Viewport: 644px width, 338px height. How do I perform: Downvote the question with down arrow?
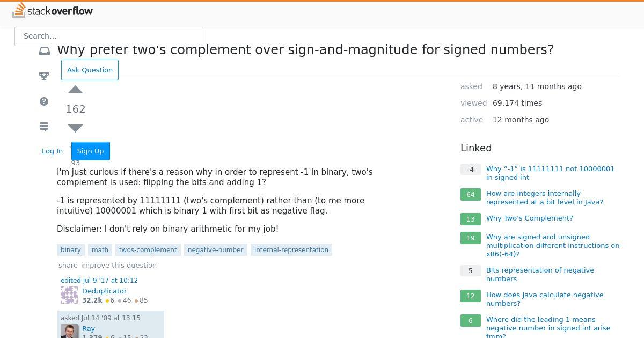coord(76,128)
